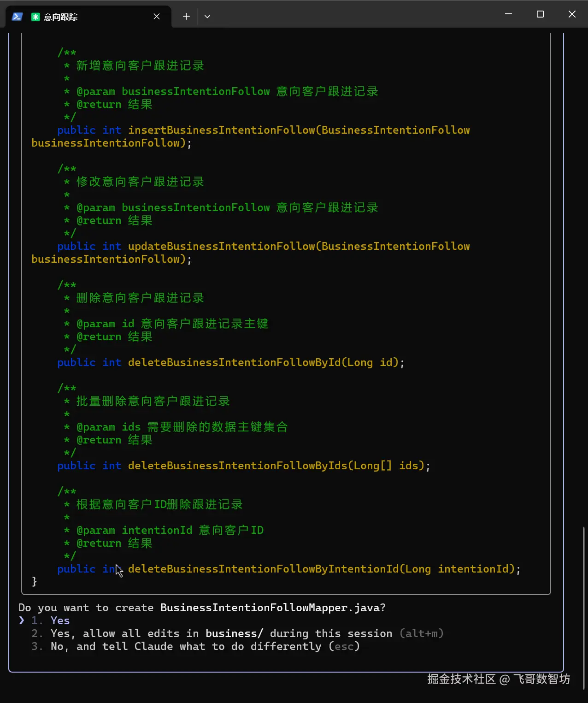
Task: Minimize the terminal window
Action: (x=509, y=14)
